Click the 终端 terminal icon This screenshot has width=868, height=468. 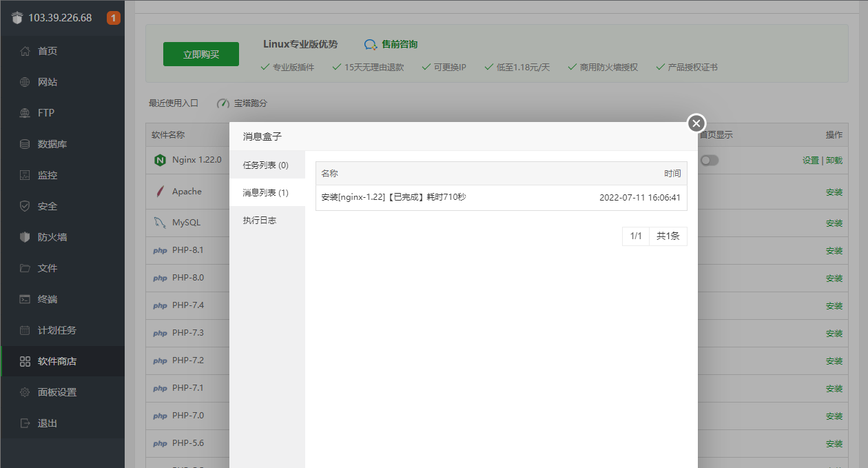(x=25, y=299)
